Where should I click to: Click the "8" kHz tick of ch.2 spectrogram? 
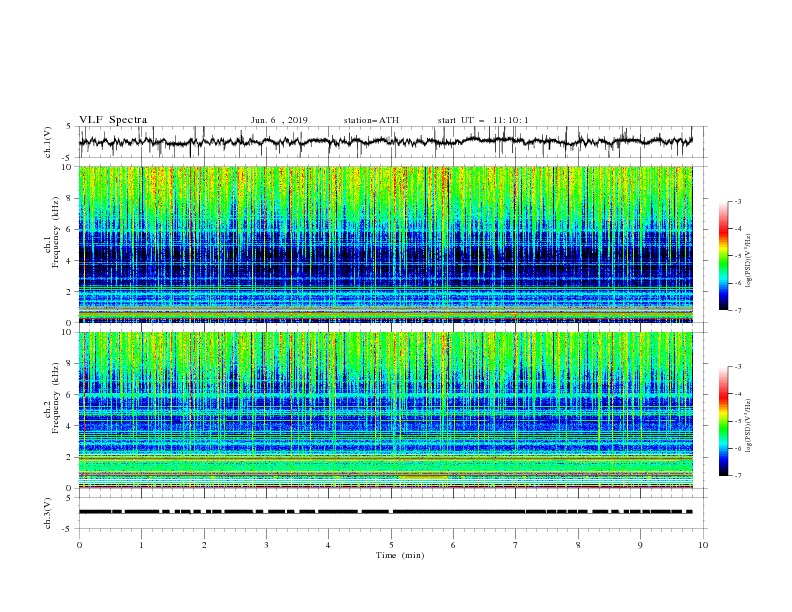(69, 363)
